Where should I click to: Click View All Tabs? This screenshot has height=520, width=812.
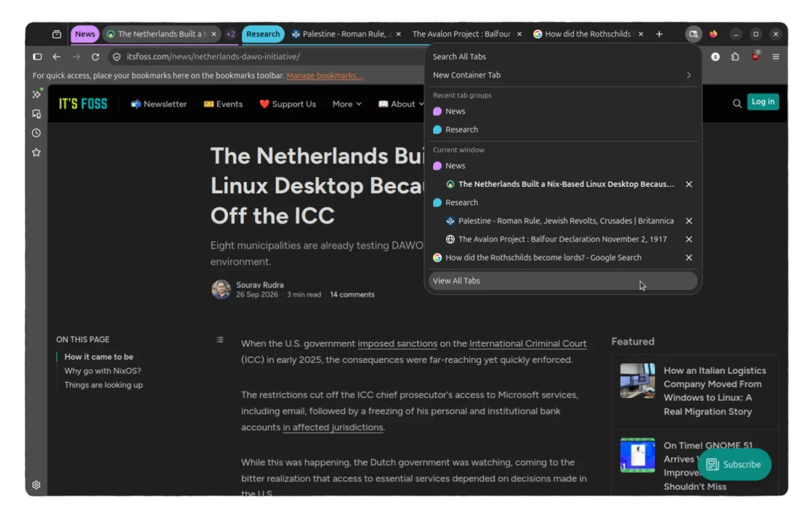(x=563, y=281)
